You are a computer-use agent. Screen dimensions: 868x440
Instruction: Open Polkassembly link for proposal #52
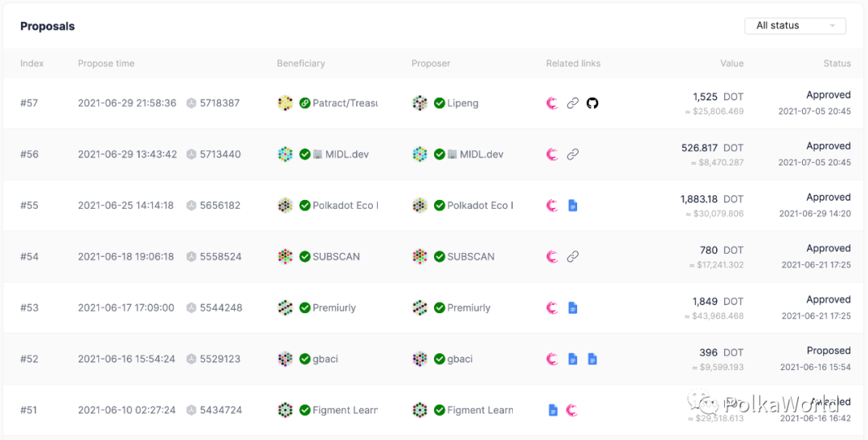pos(552,359)
